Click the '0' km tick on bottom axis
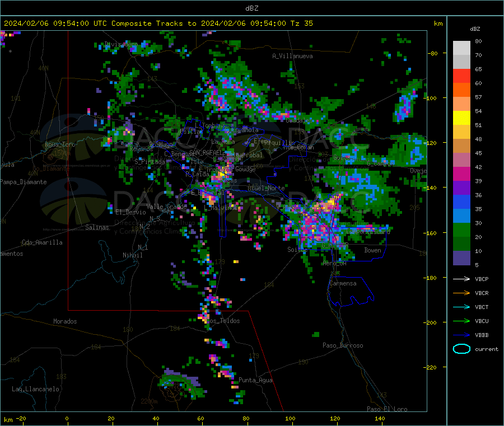 (x=67, y=418)
